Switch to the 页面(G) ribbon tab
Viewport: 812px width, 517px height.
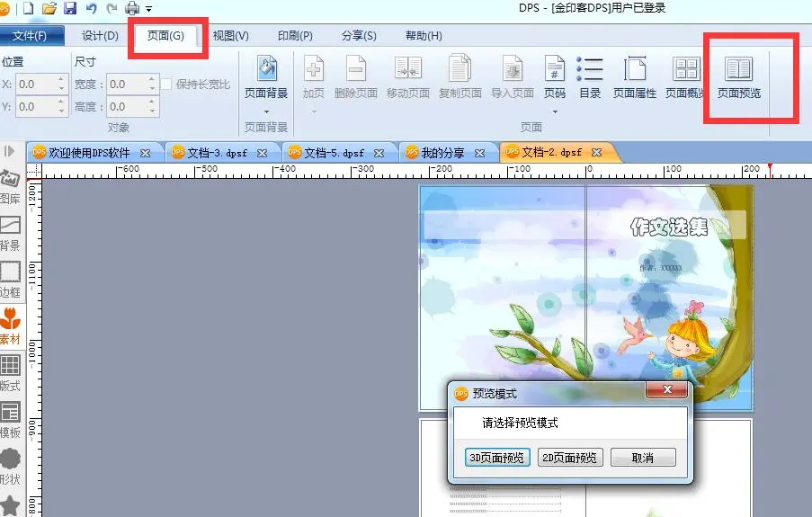click(x=165, y=36)
